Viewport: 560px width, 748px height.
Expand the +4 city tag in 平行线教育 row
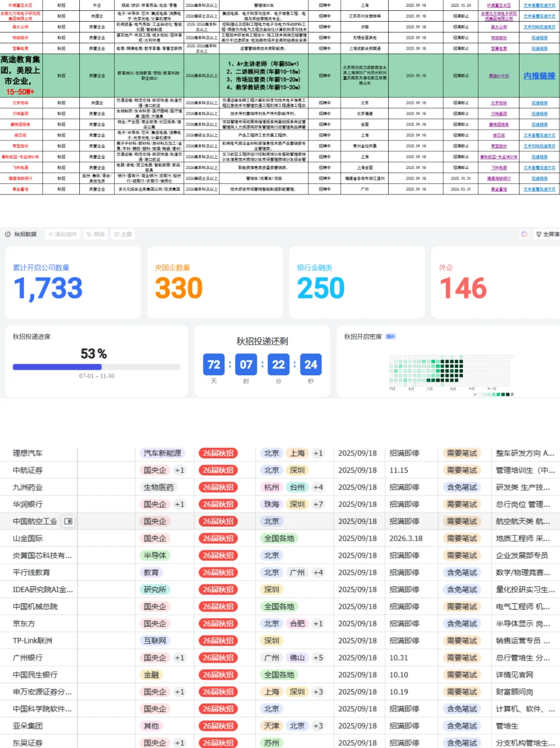(x=318, y=572)
